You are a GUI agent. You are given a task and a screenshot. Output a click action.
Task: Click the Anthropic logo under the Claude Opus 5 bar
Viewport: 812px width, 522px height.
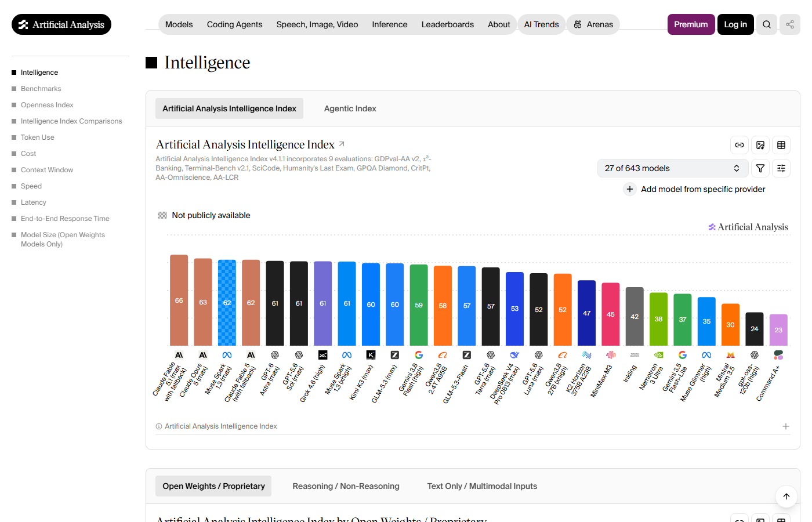coord(203,355)
